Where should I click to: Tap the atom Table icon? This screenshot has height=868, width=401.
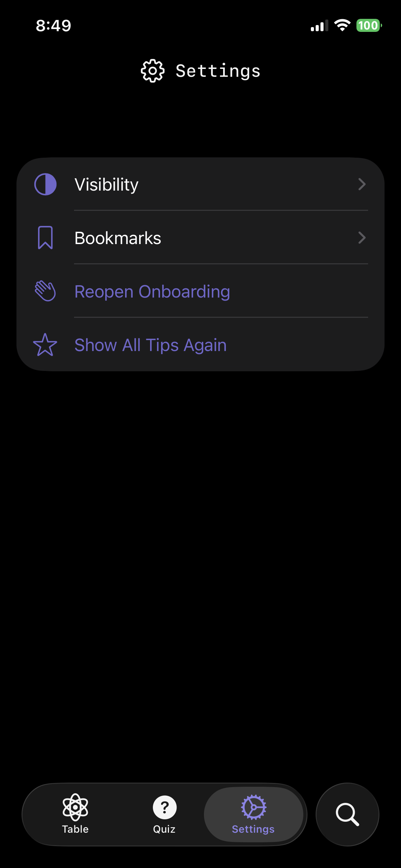tap(75, 807)
